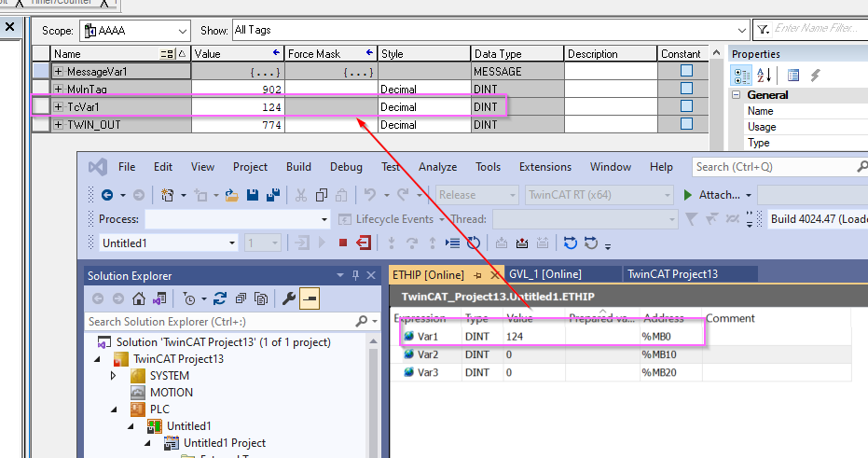Screen dimensions: 868x458
Task: Click the red Stop PLC square icon
Action: pyautogui.click(x=343, y=243)
